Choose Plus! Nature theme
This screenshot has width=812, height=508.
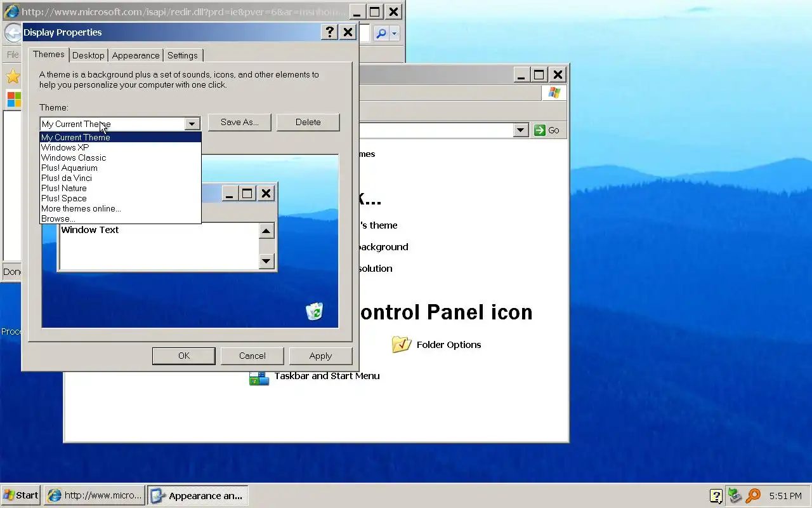click(121, 188)
